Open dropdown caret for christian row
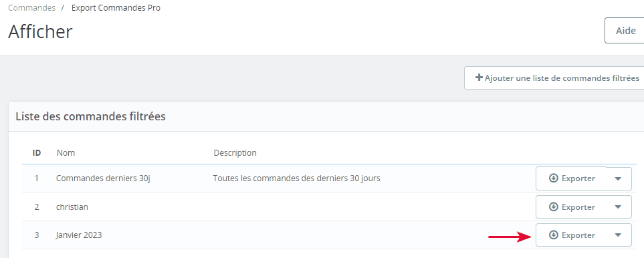This screenshot has width=644, height=258. tap(618, 207)
